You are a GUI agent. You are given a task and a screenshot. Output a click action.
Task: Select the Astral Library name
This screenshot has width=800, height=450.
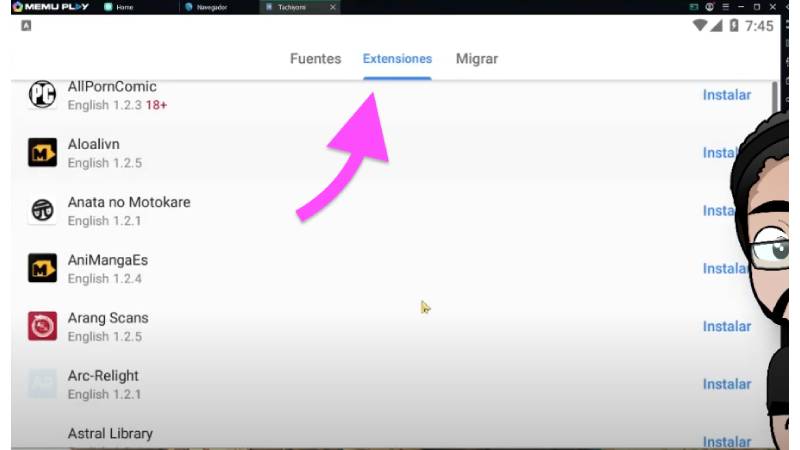110,434
